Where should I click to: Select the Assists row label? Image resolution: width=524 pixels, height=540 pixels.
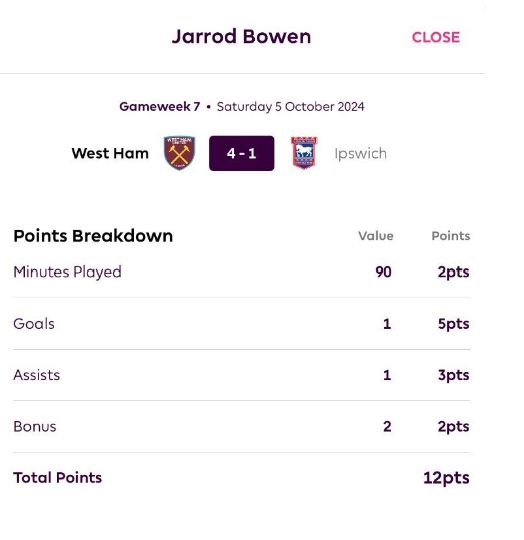36,375
